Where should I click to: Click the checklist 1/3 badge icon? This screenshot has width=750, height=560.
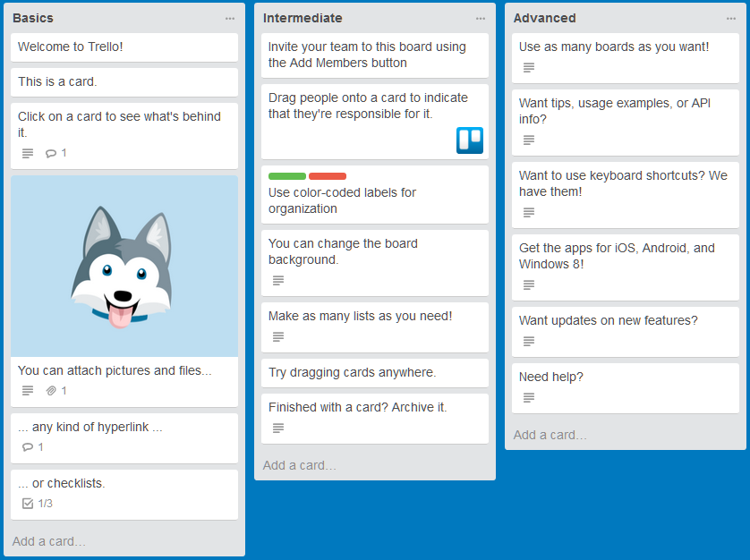[28, 504]
